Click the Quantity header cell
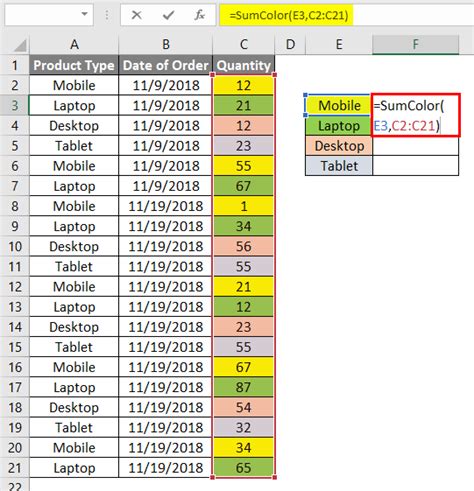Viewport: 474px width, 491px height. pos(244,65)
